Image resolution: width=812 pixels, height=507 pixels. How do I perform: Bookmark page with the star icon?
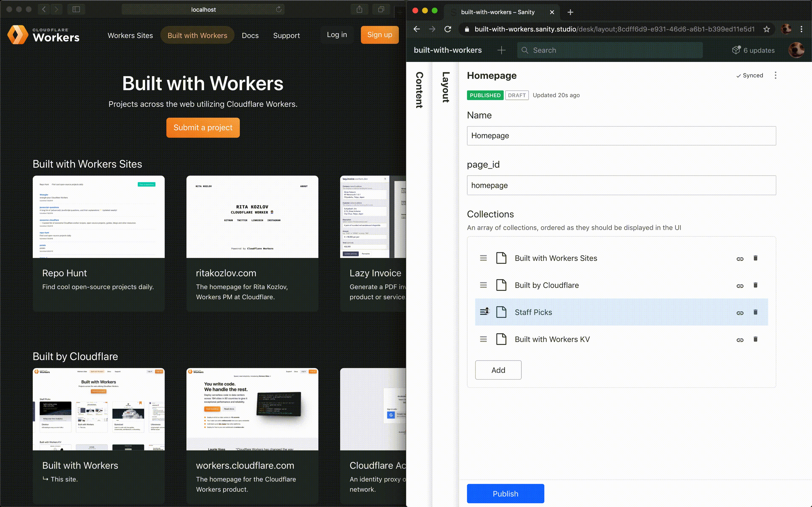[766, 29]
